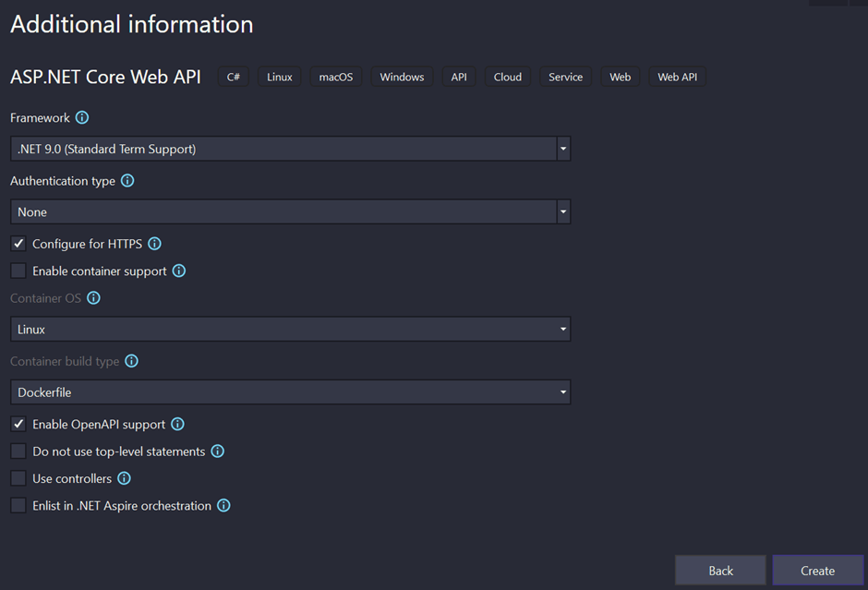The height and width of the screenshot is (590, 868).
Task: Click info icon next to Framework label
Action: click(x=82, y=118)
